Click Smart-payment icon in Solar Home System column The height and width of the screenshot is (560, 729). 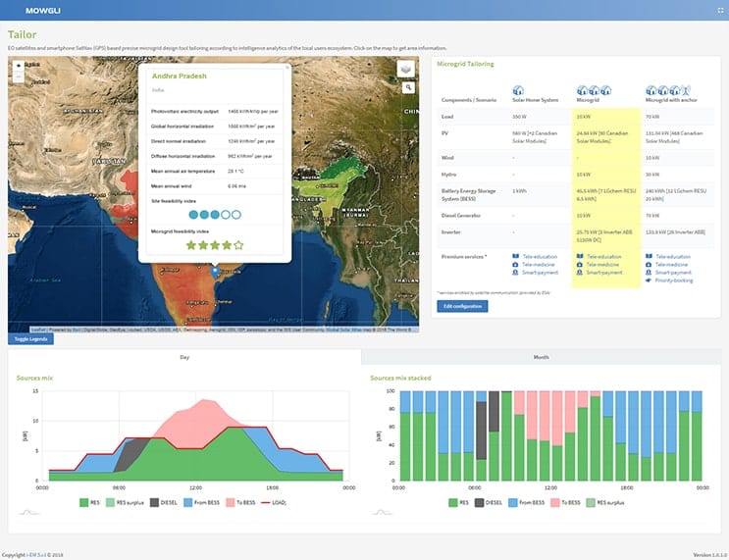515,273
